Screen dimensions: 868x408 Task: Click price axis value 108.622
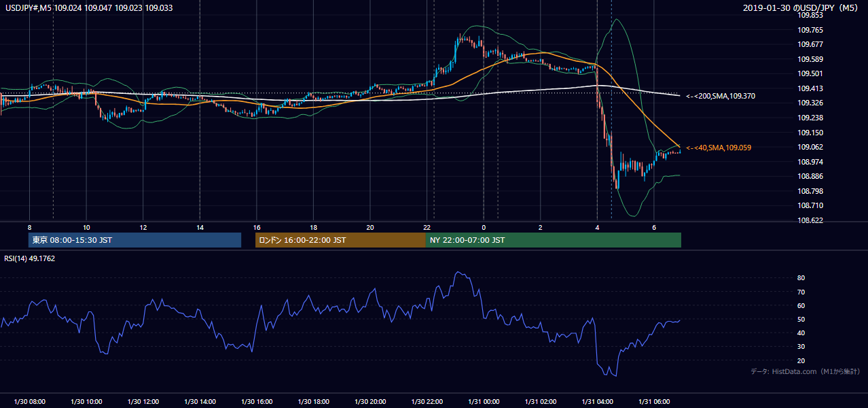pos(810,220)
